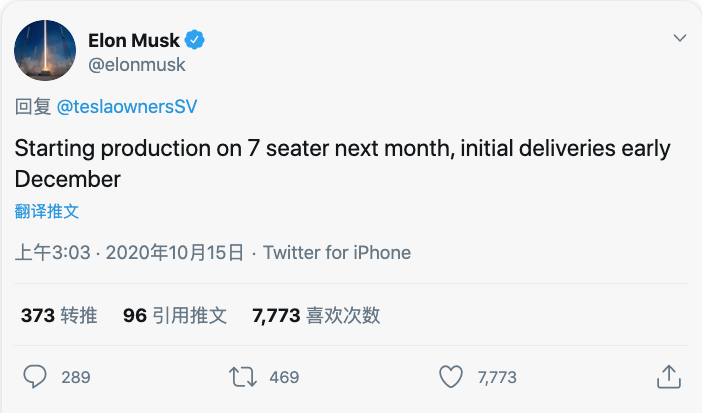Open the Elon Musk display name
The height and width of the screenshot is (413, 702).
pos(134,40)
